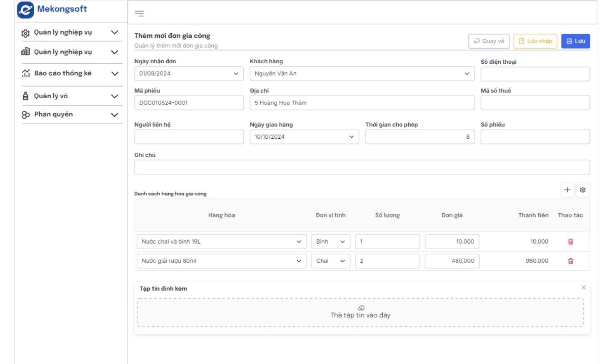
Task: Click the hamburger menu icon
Action: click(x=139, y=14)
